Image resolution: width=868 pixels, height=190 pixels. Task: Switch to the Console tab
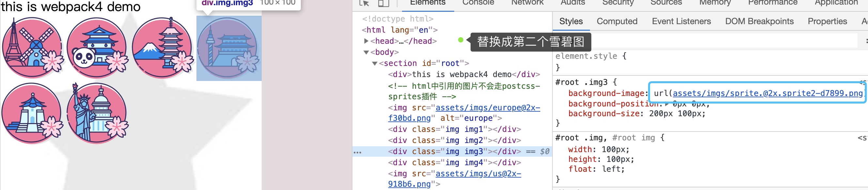pyautogui.click(x=478, y=3)
